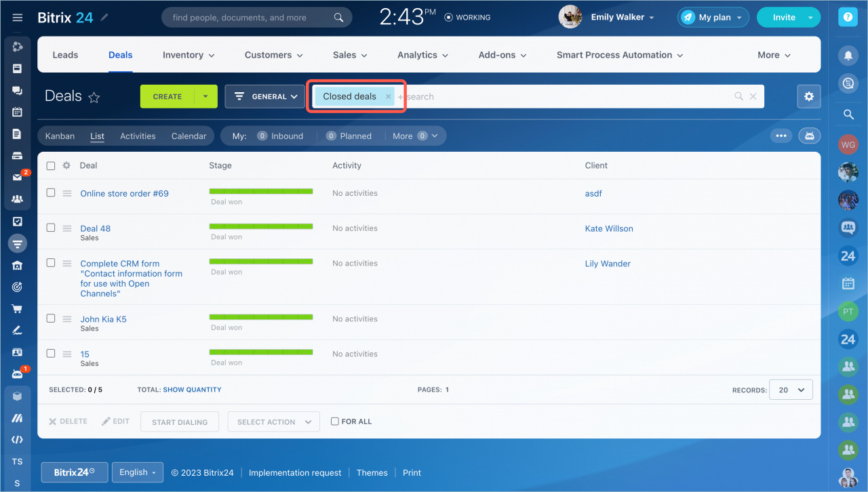Open the More menu in navigation bar

pos(774,55)
